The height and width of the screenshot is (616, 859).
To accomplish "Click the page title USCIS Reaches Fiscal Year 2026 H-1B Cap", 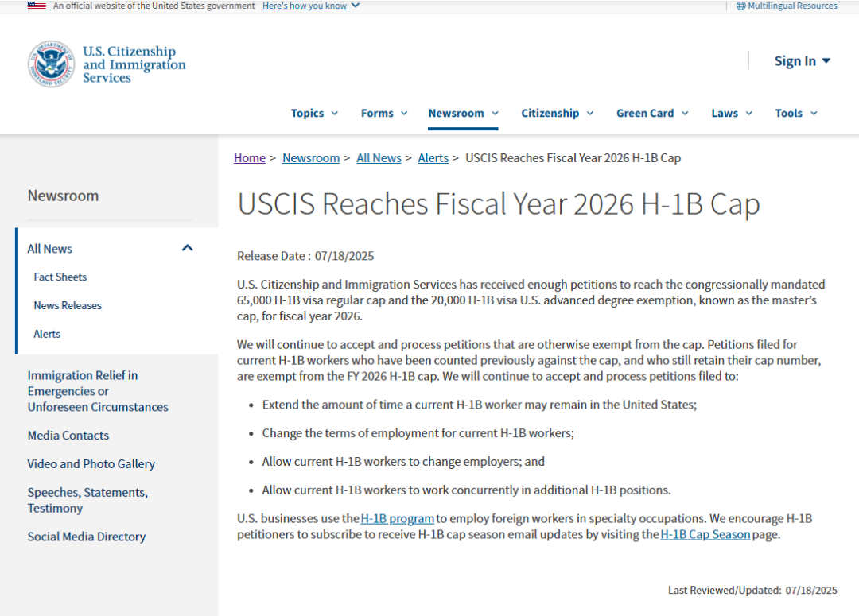I will click(x=499, y=203).
